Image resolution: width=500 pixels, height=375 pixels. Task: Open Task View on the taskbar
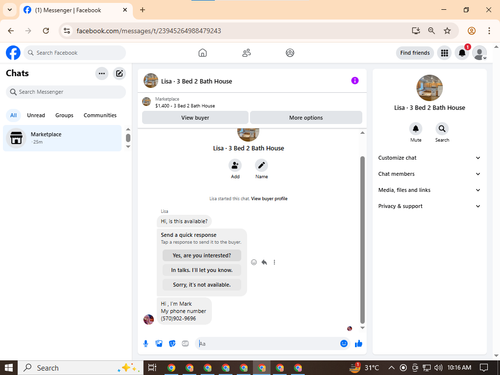pos(152,368)
